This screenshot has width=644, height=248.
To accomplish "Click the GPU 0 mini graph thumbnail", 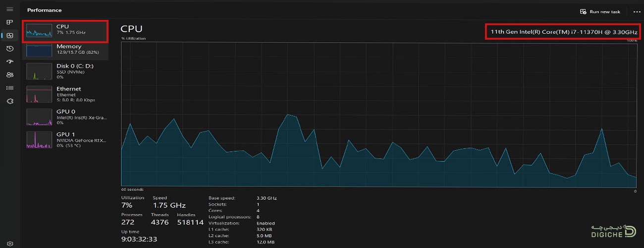I will 39,117.
